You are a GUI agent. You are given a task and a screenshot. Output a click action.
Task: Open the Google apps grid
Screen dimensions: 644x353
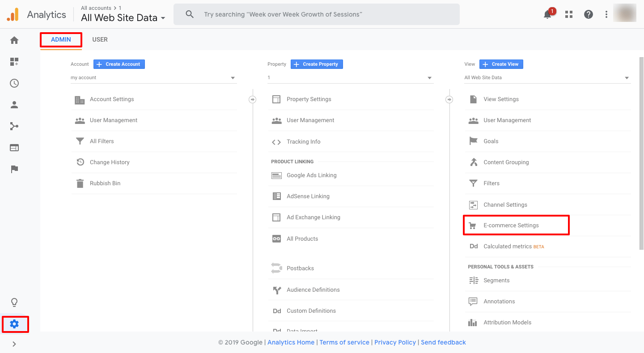tap(568, 14)
